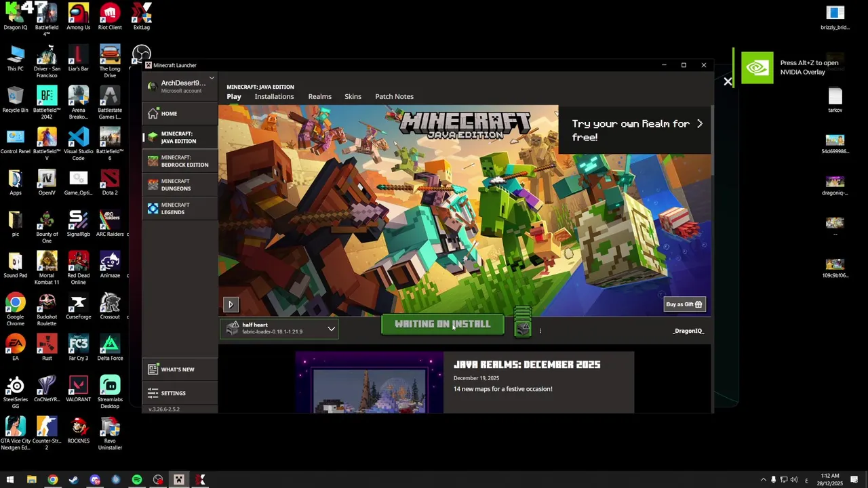The width and height of the screenshot is (868, 488).
Task: Select brizzly_brid file on desktop
Action: [835, 18]
